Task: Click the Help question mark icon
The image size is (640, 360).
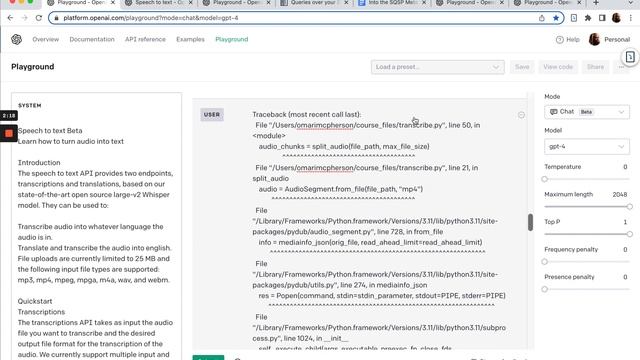Action: click(560, 40)
